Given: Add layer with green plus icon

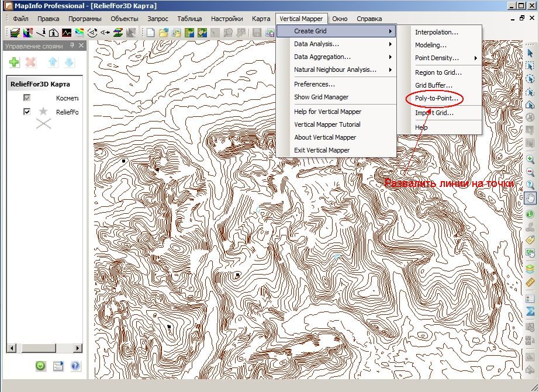Looking at the screenshot, I should [x=14, y=62].
